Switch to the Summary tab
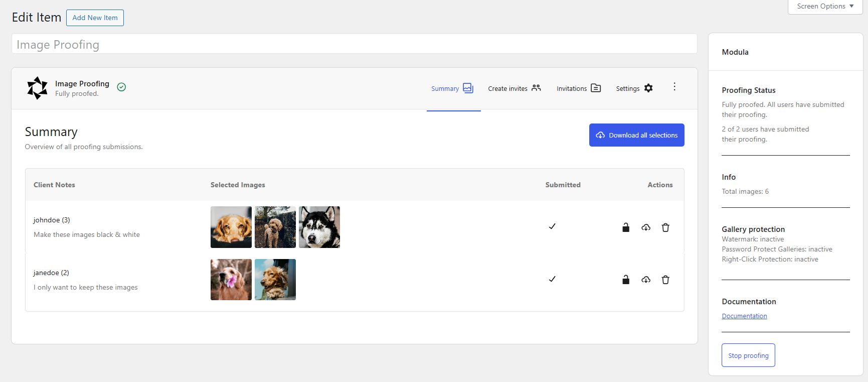Viewport: 868px width, 382px height. point(452,88)
